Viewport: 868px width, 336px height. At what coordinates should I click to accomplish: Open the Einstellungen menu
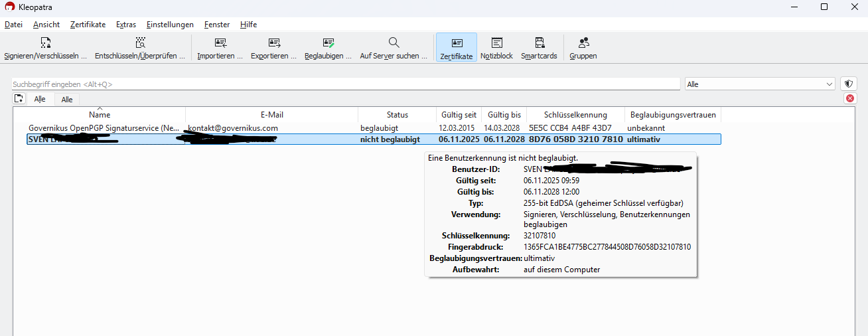click(x=170, y=25)
